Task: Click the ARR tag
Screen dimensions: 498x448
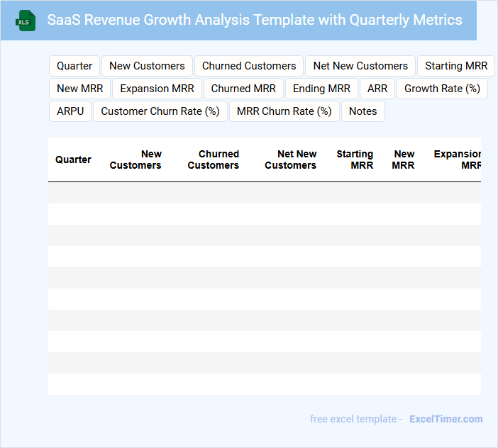Action: click(x=377, y=89)
